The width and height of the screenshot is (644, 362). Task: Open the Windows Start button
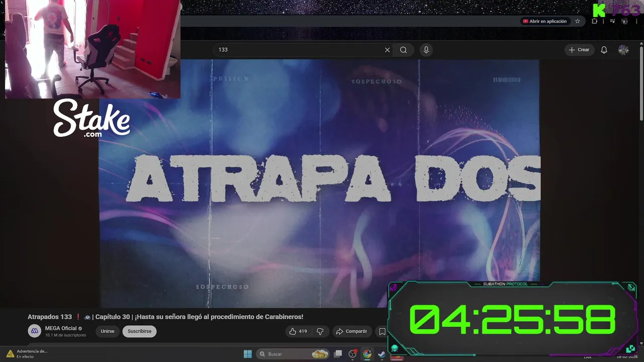(248, 354)
